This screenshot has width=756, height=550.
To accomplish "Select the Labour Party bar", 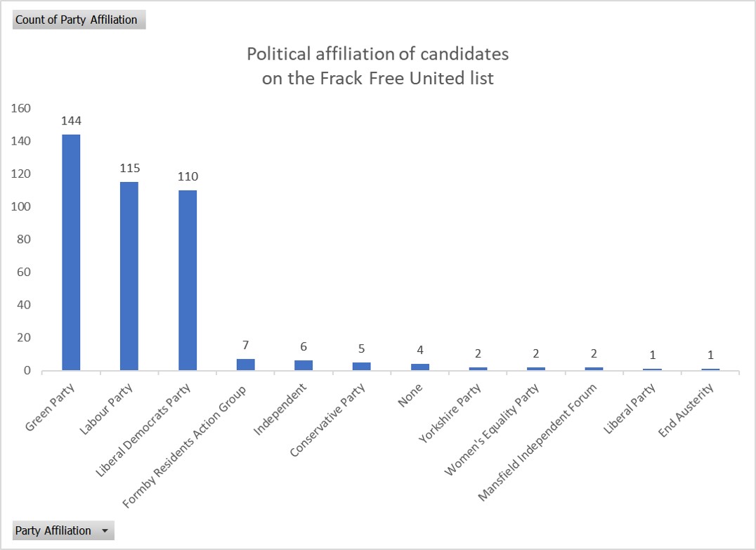I will pyautogui.click(x=128, y=274).
